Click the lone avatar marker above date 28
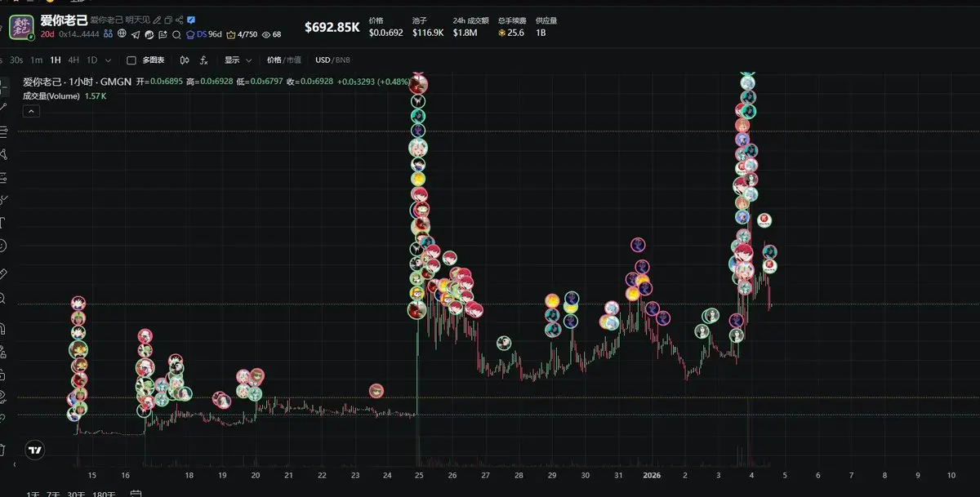The height and width of the screenshot is (497, 980). pyautogui.click(x=504, y=343)
